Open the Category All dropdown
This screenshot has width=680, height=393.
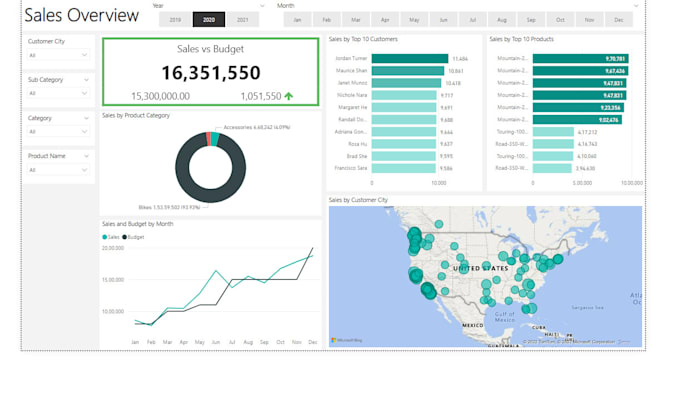point(58,131)
